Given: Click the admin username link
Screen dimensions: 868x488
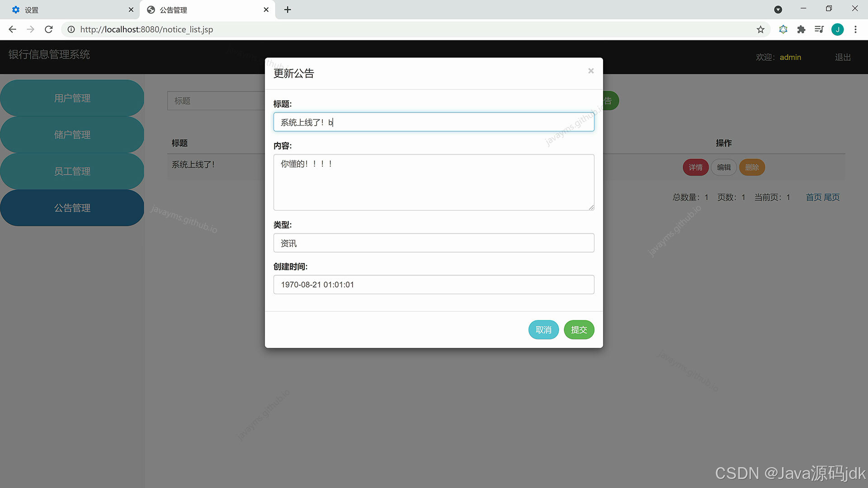Looking at the screenshot, I should [790, 57].
